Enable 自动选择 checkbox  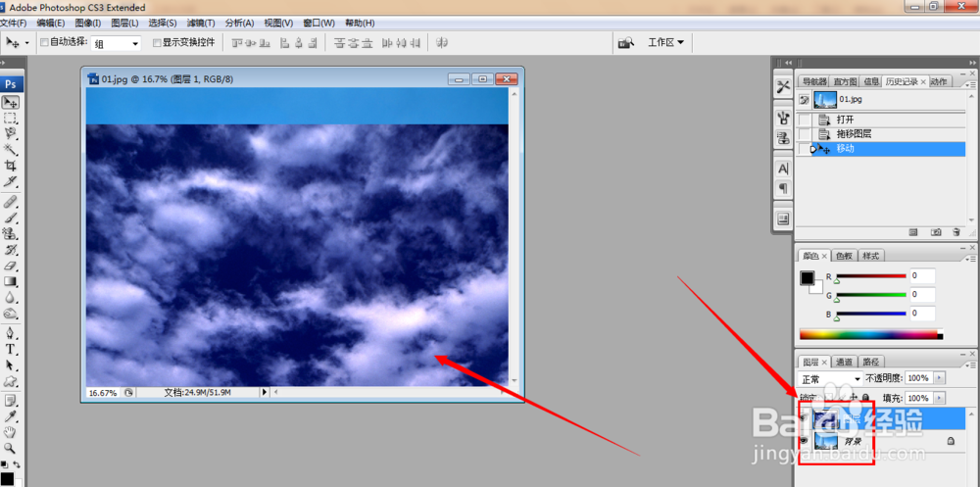44,42
